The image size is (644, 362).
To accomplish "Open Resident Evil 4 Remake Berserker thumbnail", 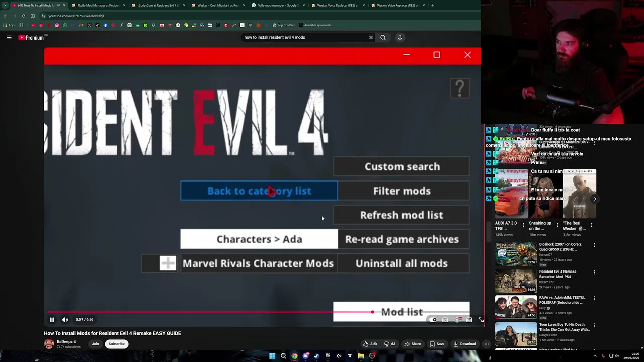I will 516,281.
